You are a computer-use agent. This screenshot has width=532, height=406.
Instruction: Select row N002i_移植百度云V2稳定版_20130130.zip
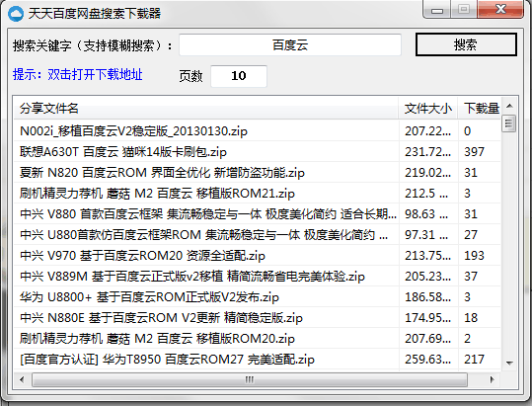(x=258, y=131)
